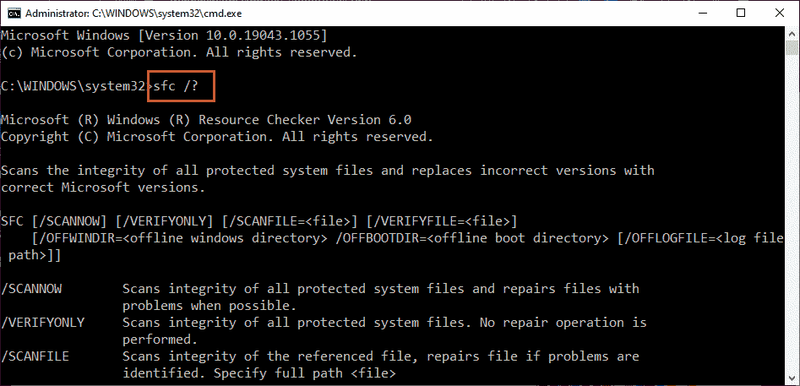This screenshot has height=386, width=800.
Task: Click /SCANFILE in the options description list
Action: pyautogui.click(x=35, y=356)
